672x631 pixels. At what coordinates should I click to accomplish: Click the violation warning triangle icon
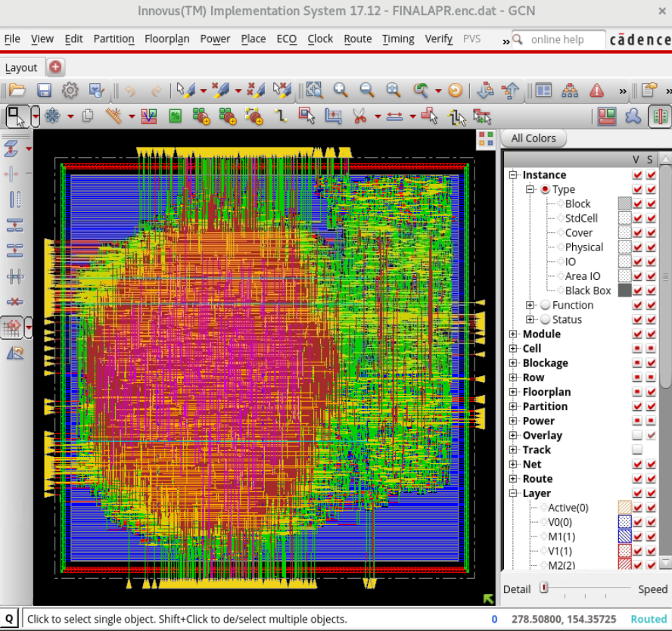[x=597, y=90]
